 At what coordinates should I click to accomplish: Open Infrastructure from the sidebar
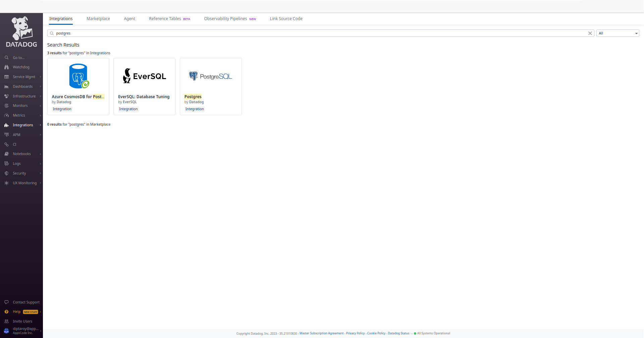point(7,96)
